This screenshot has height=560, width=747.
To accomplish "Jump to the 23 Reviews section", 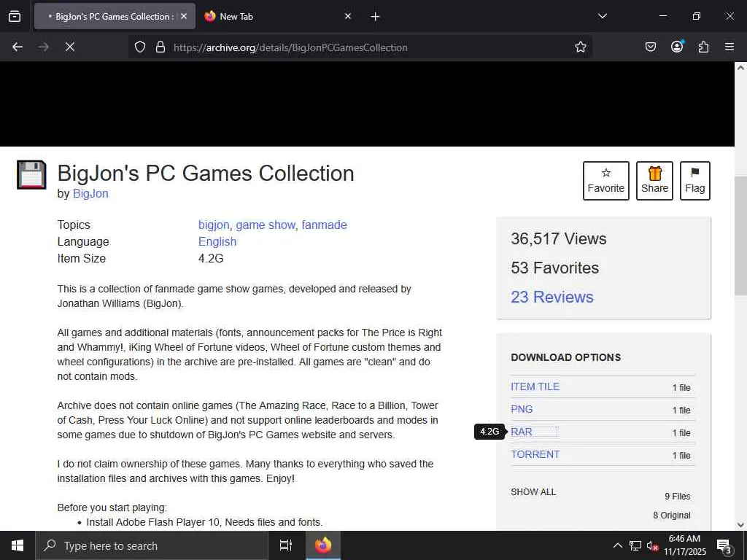I will 552,297.
